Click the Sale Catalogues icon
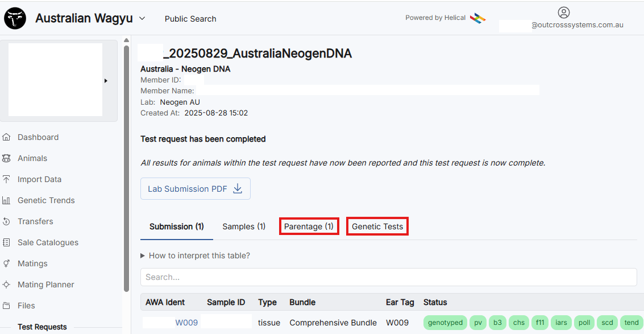 (x=7, y=242)
